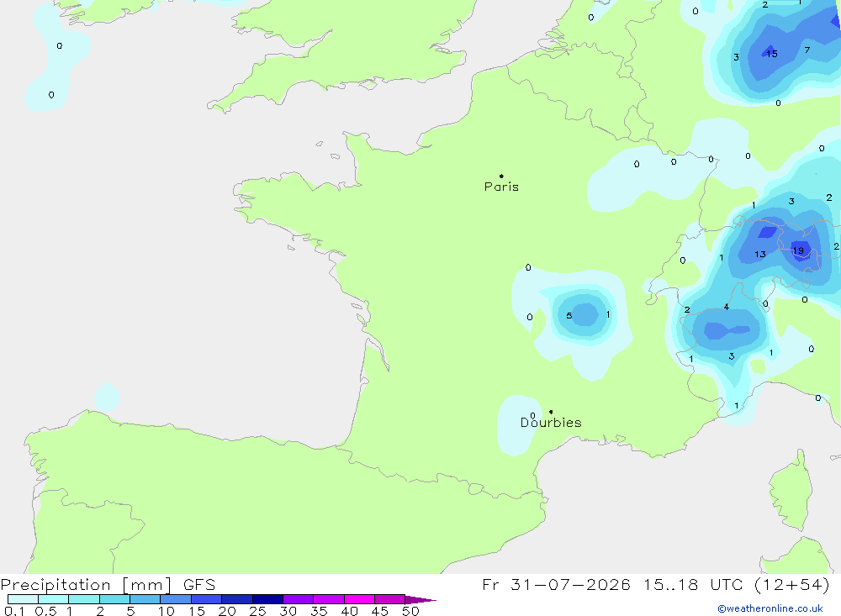Viewport: 841px width, 616px height.
Task: Click the '30' legend scale label
Action: pos(288,611)
